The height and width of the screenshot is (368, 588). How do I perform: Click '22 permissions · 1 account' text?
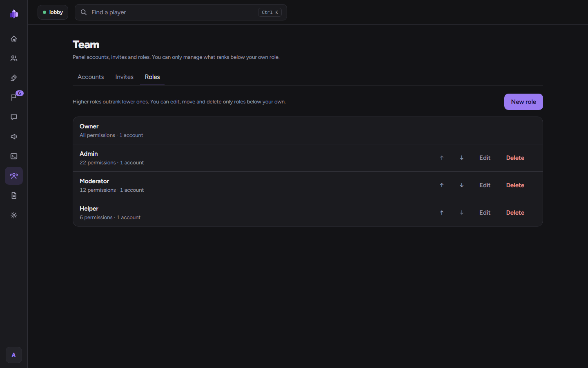tap(111, 163)
